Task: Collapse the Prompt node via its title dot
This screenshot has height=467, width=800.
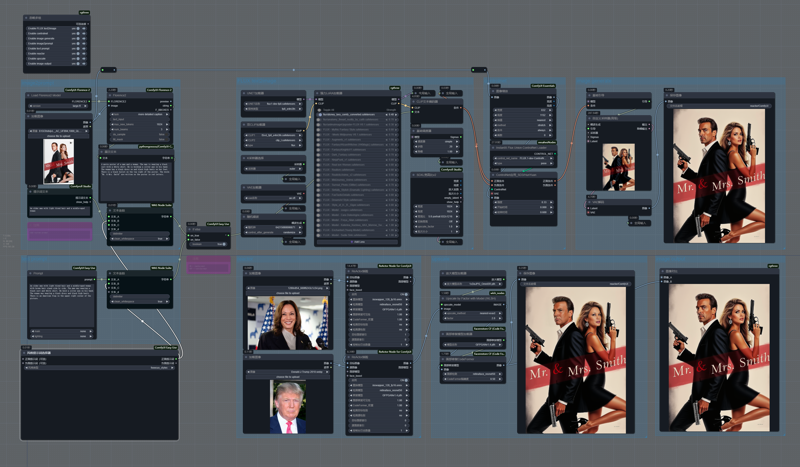Action: tap(30, 273)
